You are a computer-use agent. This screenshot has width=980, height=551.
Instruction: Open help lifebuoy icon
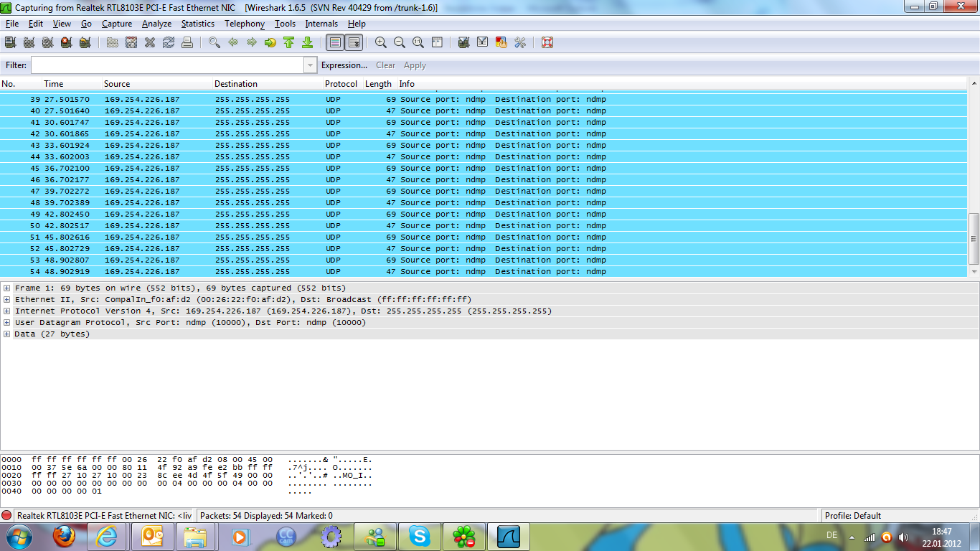pyautogui.click(x=547, y=42)
